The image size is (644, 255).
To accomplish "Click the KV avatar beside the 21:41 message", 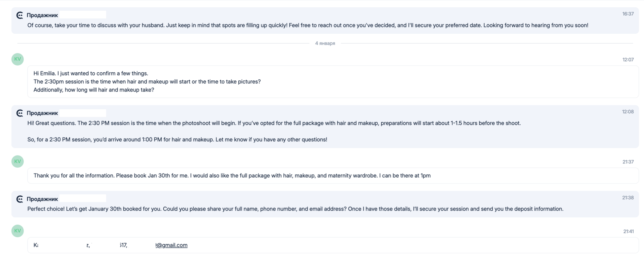I will pyautogui.click(x=18, y=230).
